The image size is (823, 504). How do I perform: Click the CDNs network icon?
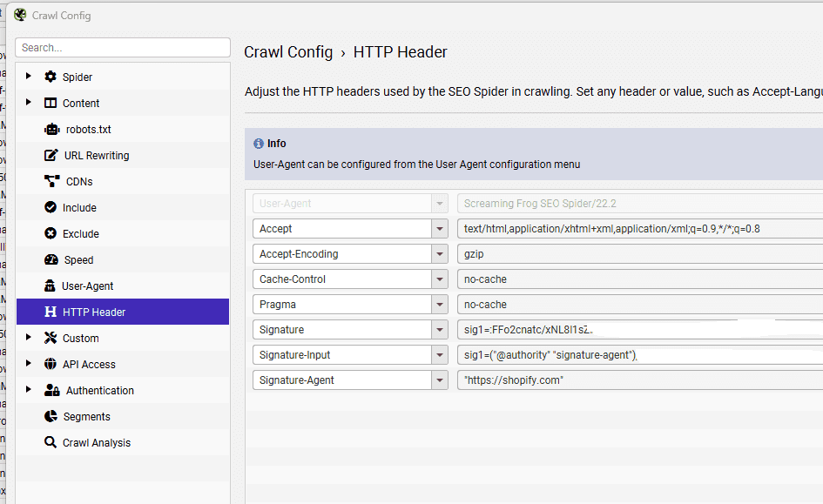(51, 181)
